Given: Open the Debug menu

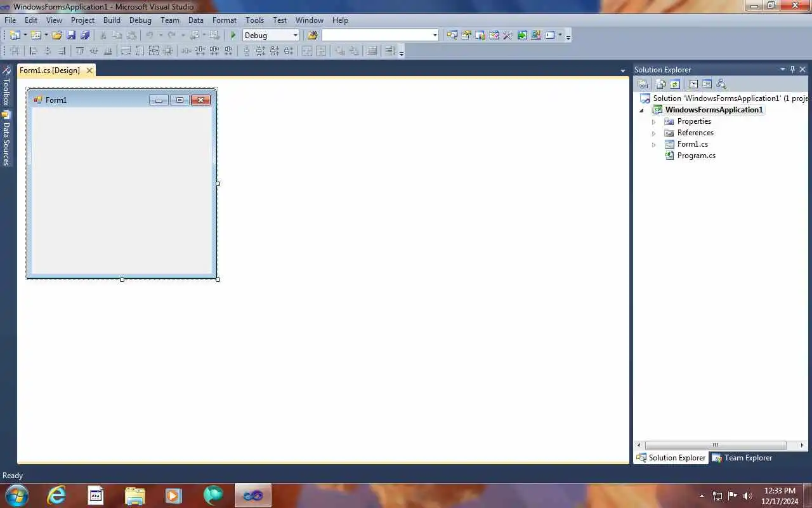Looking at the screenshot, I should coord(140,20).
